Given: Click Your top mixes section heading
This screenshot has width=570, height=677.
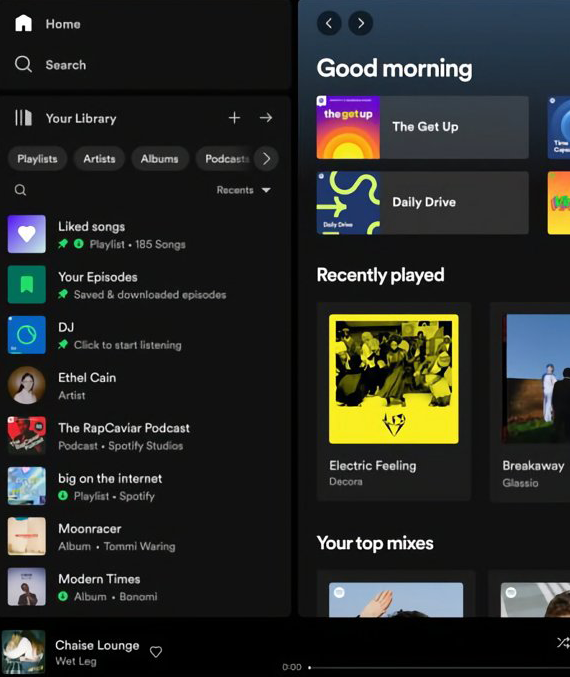Looking at the screenshot, I should tap(375, 543).
